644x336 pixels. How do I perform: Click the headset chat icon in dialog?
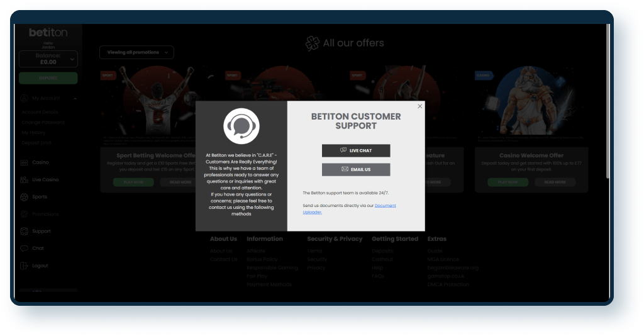click(x=241, y=126)
